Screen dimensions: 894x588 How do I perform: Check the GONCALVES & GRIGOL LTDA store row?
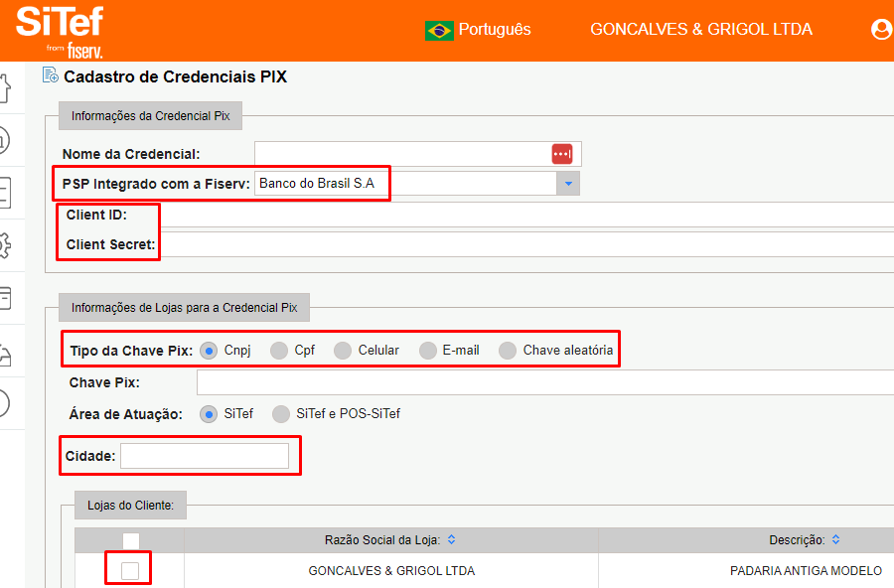(x=130, y=570)
